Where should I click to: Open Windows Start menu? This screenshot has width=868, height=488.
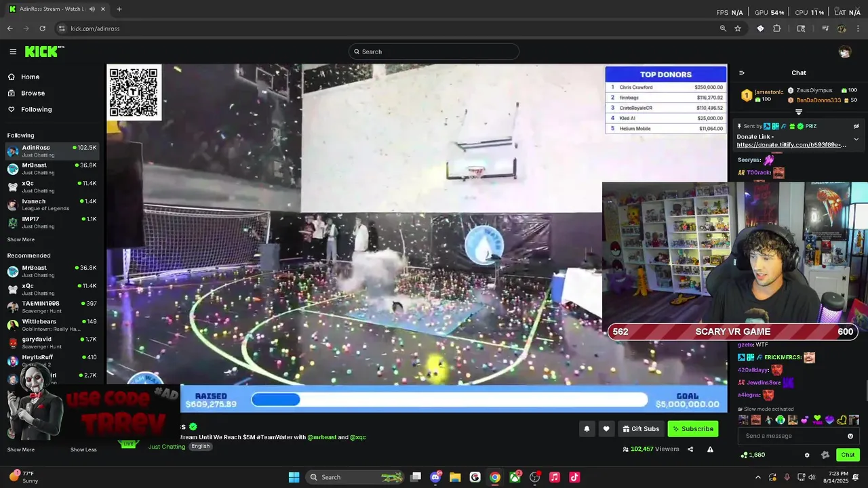tap(294, 477)
